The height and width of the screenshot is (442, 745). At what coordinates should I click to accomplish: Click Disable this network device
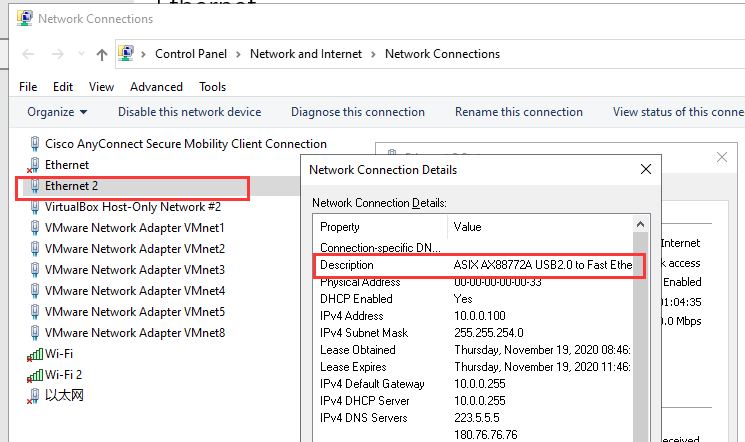click(x=189, y=112)
